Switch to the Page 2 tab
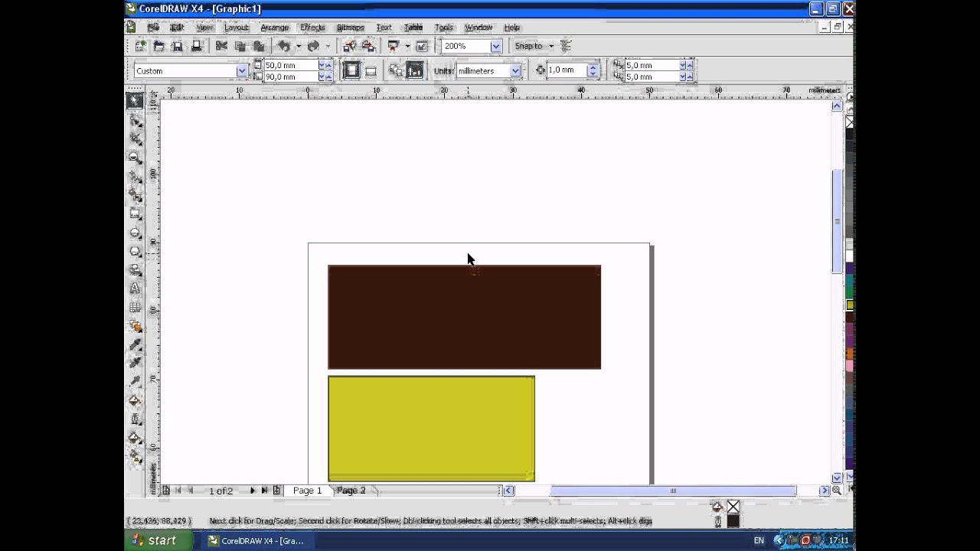This screenshot has height=551, width=980. [351, 491]
